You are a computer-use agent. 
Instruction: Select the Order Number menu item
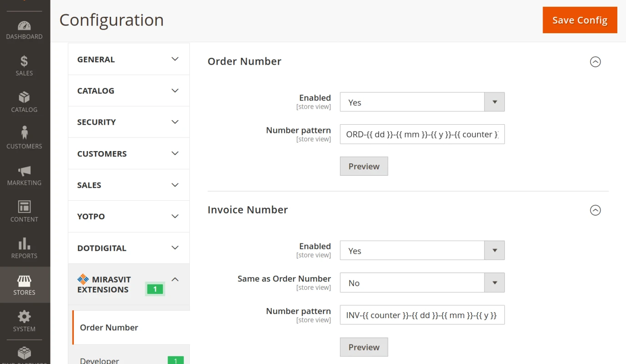click(109, 327)
